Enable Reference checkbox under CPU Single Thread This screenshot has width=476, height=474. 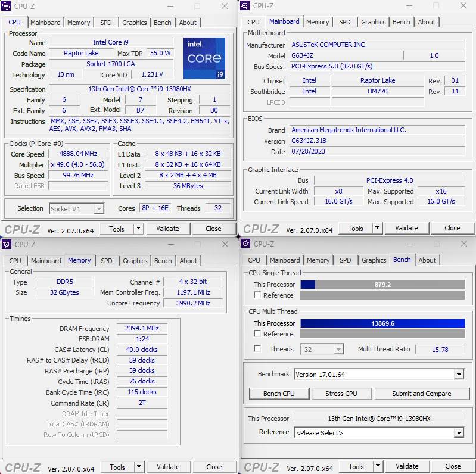(257, 295)
